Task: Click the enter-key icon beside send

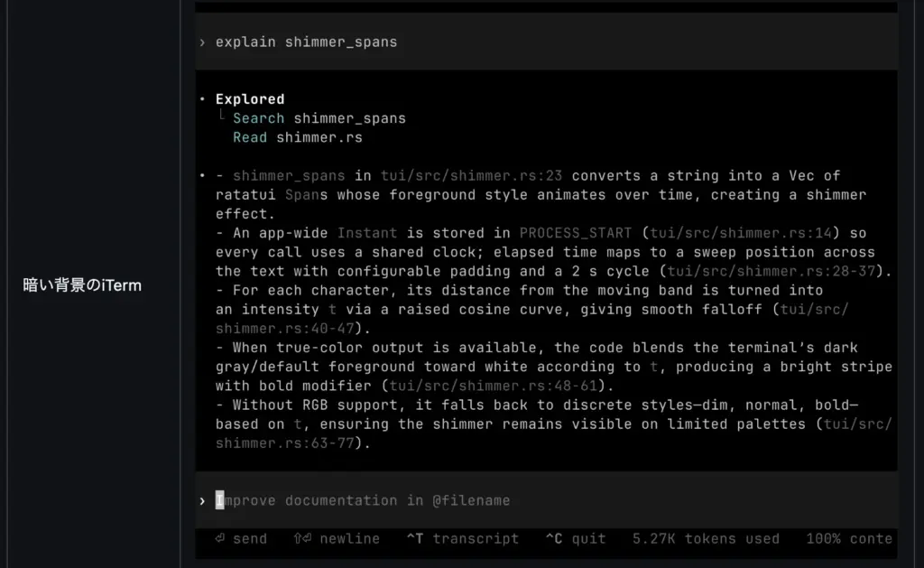Action: point(219,539)
